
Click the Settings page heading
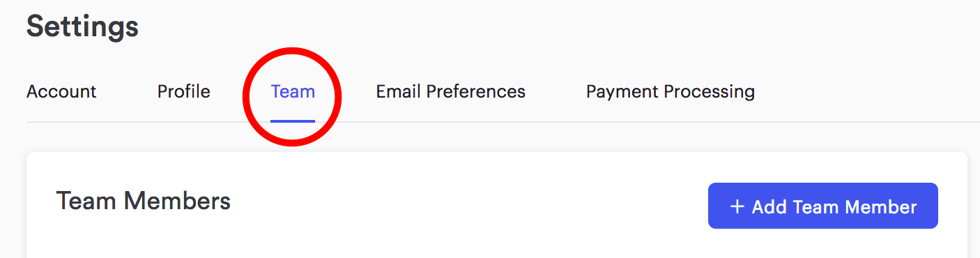click(x=82, y=26)
